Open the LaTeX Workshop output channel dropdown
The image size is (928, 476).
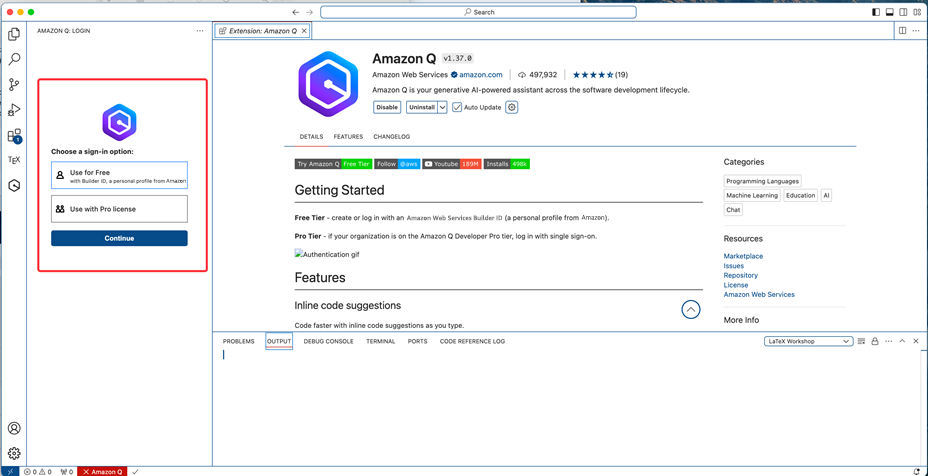[x=808, y=342]
